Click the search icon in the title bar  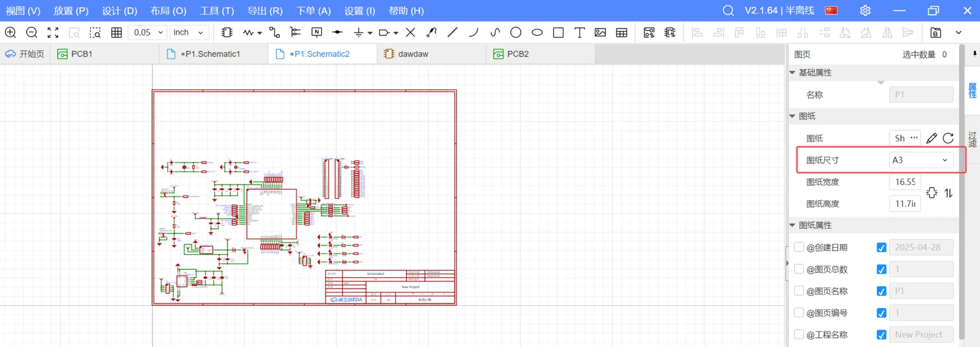(x=728, y=10)
